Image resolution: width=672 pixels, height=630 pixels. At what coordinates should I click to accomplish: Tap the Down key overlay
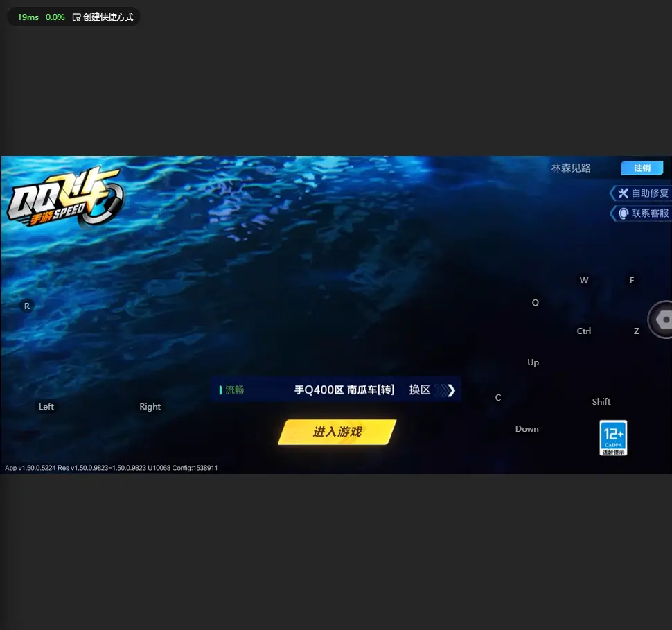click(527, 429)
